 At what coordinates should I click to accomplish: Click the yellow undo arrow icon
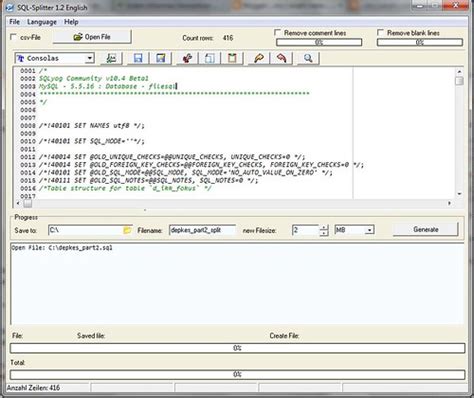tap(259, 58)
